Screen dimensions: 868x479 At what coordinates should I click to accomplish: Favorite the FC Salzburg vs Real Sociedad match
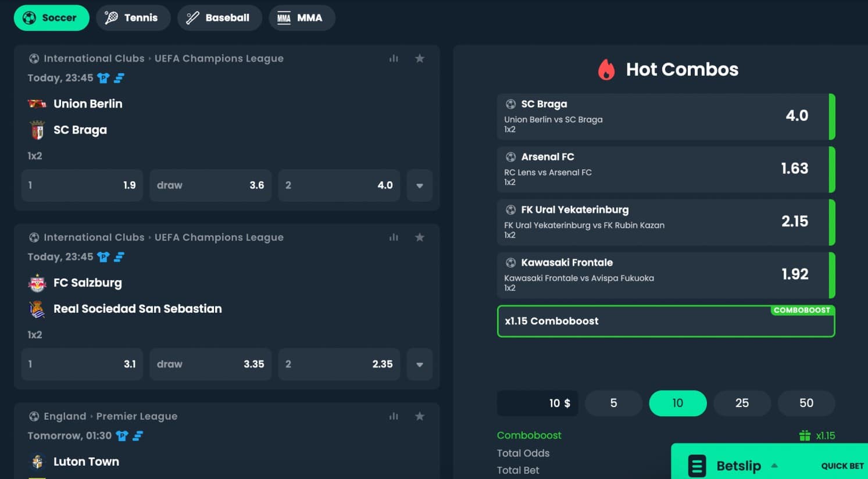[420, 237]
